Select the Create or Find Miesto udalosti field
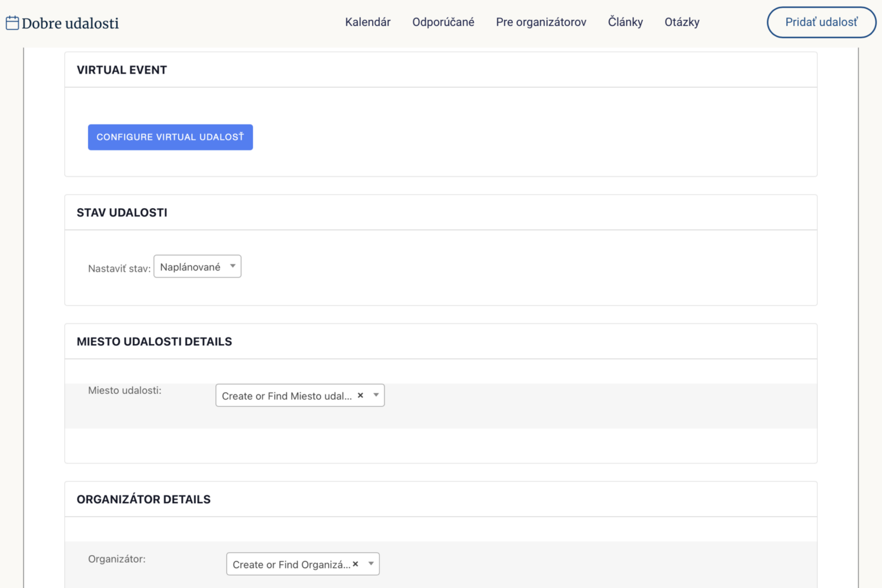 (x=300, y=395)
